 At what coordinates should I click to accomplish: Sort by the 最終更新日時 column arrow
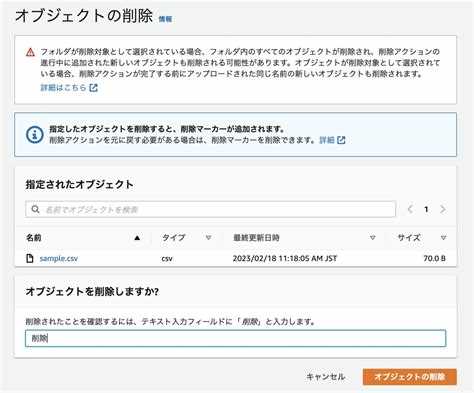(372, 238)
